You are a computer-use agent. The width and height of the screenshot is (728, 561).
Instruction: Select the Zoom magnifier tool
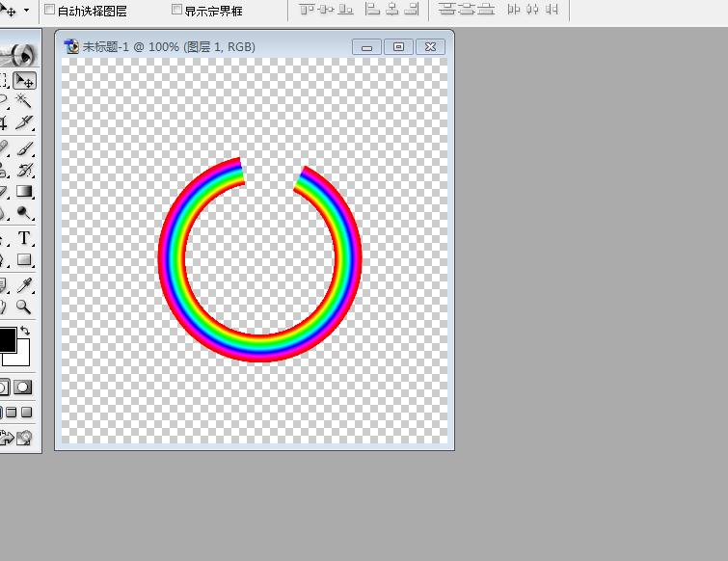pyautogui.click(x=24, y=307)
